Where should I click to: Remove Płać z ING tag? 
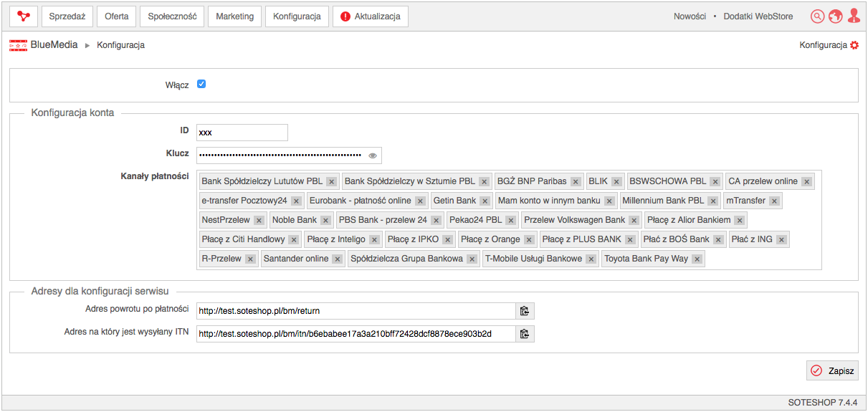coord(781,240)
